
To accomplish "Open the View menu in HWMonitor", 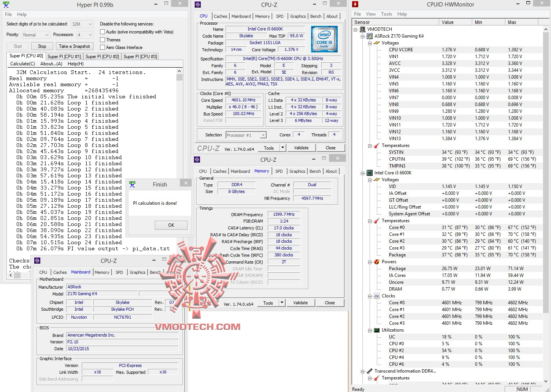I will click(x=371, y=14).
